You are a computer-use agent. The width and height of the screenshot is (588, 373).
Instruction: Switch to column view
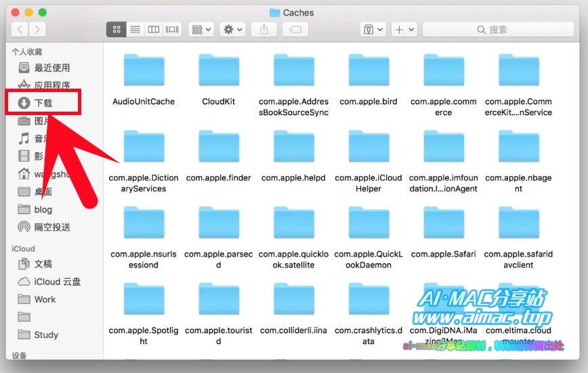(x=153, y=29)
